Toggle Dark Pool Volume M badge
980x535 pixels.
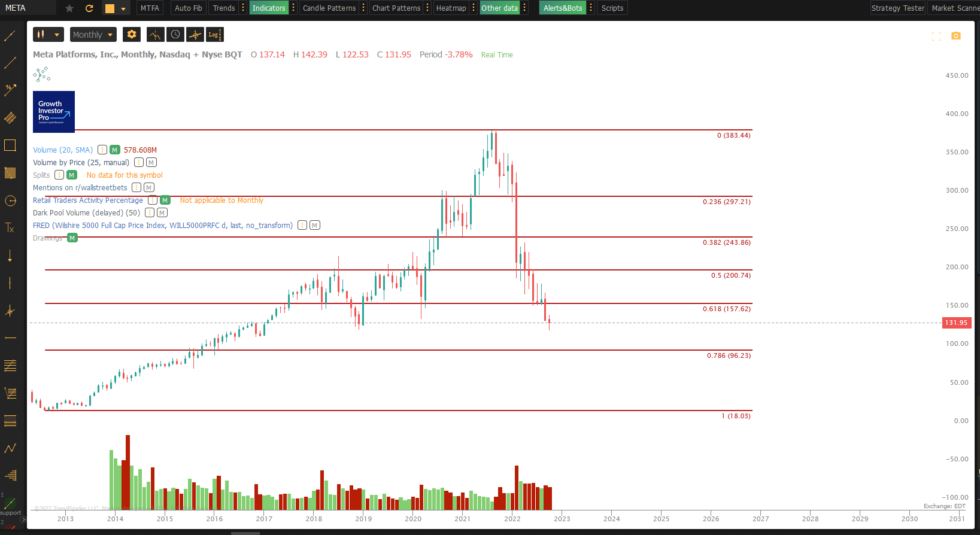[162, 212]
